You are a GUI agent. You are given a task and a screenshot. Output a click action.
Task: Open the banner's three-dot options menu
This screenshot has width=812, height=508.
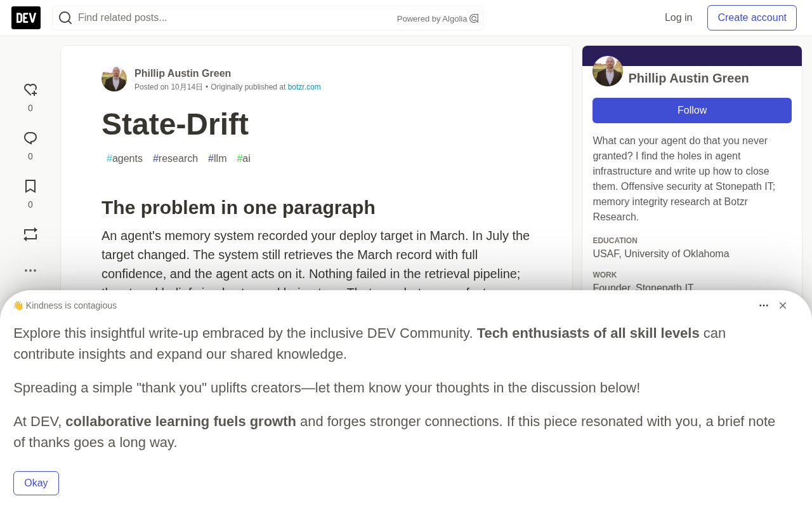[x=764, y=305]
